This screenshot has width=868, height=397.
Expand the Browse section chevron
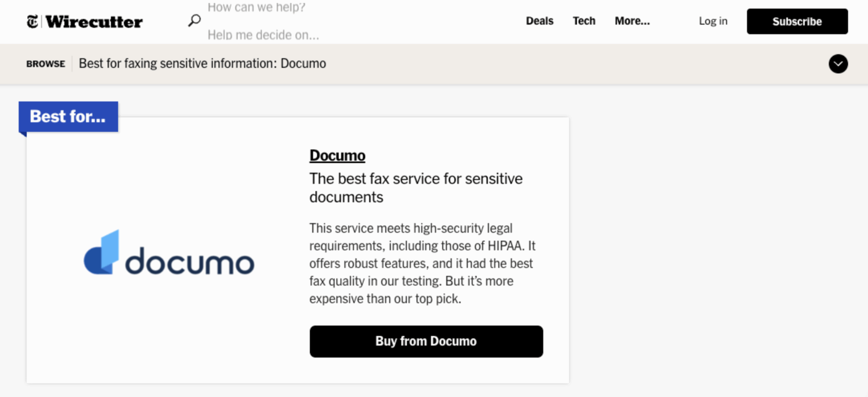[x=838, y=64]
